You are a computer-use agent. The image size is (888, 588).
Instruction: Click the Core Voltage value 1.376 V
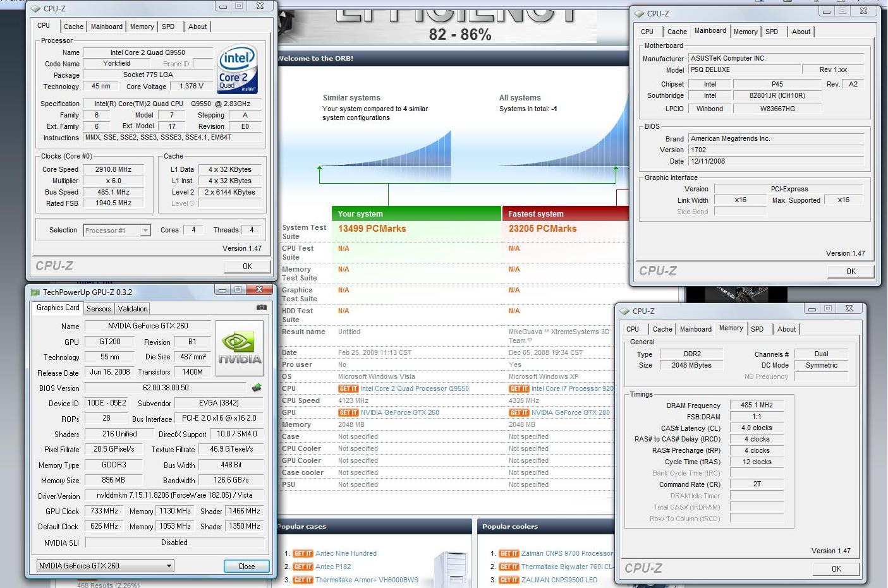tap(192, 87)
